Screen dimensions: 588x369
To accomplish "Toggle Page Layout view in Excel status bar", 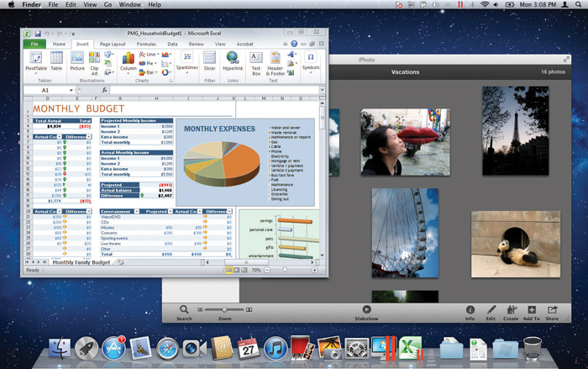I will point(236,270).
